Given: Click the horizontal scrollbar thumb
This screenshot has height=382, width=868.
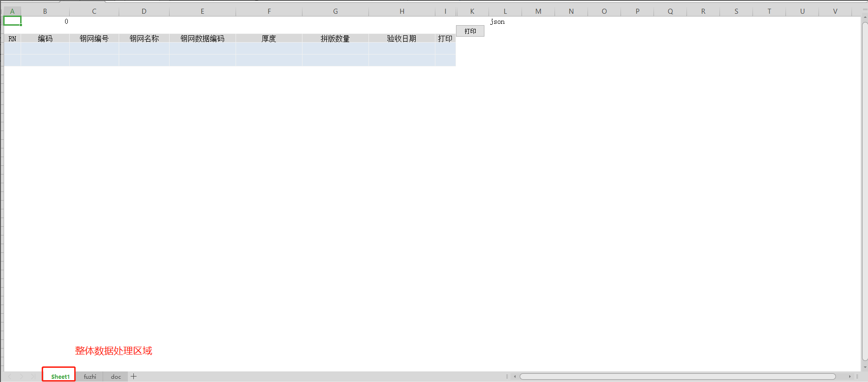Looking at the screenshot, I should tap(677, 377).
